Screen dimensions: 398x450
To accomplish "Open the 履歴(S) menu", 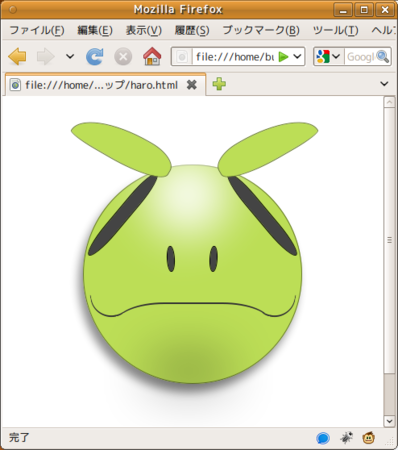I will tap(192, 30).
